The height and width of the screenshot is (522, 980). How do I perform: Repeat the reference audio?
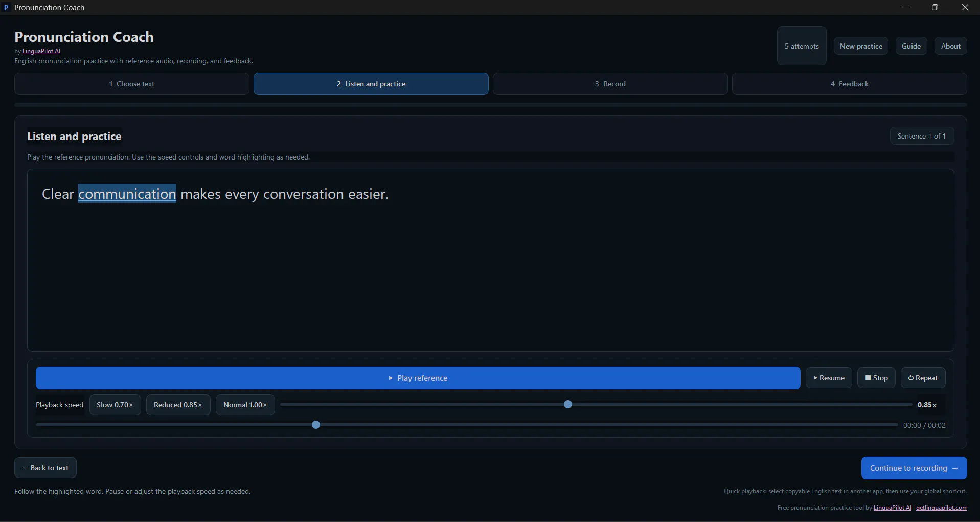pos(923,378)
